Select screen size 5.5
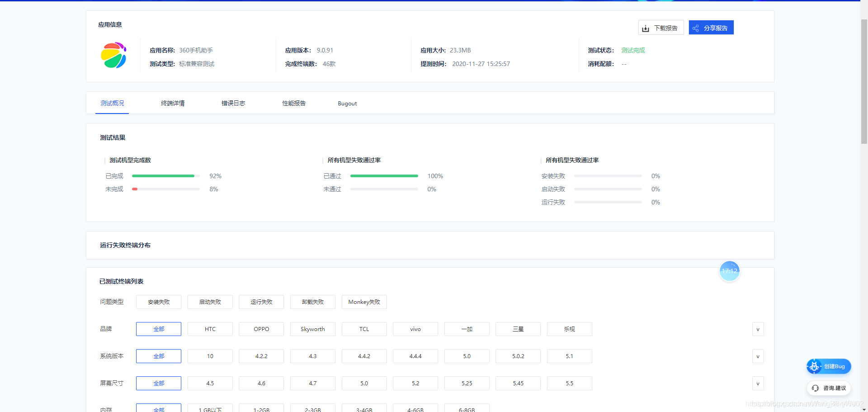The height and width of the screenshot is (412, 868). pyautogui.click(x=570, y=384)
